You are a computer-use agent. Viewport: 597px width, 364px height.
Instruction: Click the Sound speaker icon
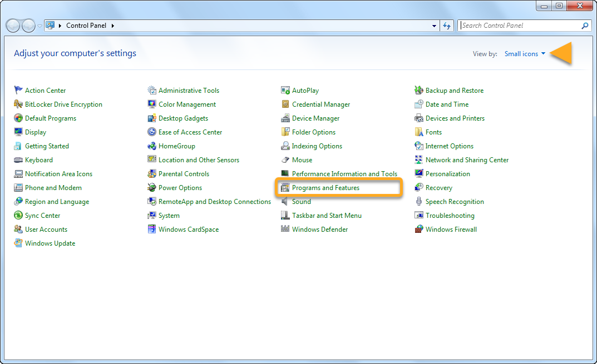click(x=285, y=202)
